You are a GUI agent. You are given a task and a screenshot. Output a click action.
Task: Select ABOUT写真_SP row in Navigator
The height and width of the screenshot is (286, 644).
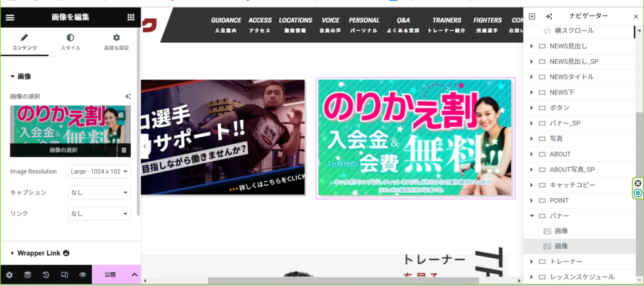click(x=579, y=169)
